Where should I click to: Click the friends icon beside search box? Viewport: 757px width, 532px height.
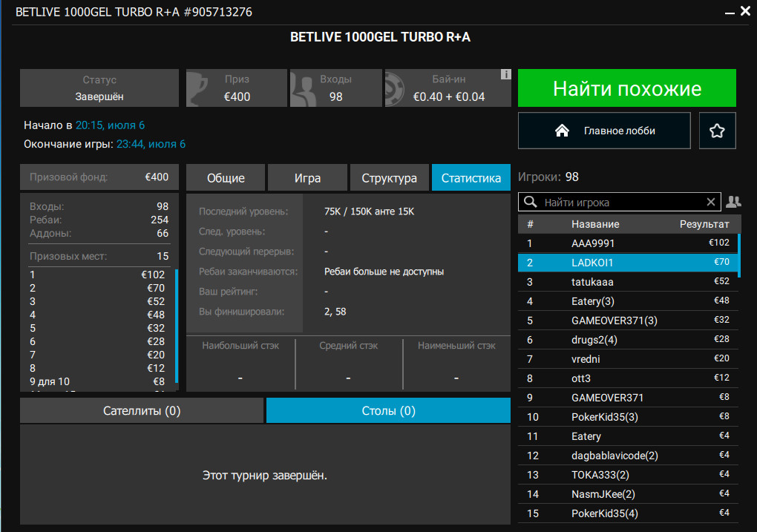[x=733, y=202]
